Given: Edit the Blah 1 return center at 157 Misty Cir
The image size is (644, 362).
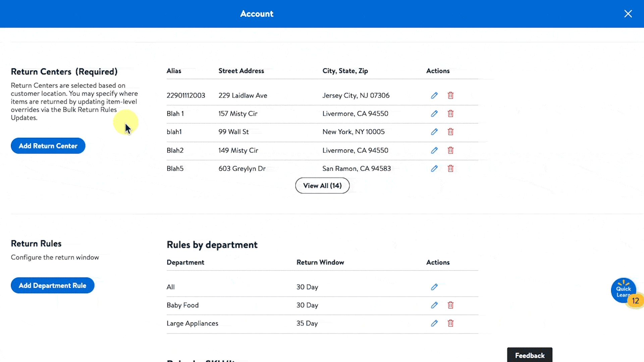Looking at the screenshot, I should [x=434, y=114].
